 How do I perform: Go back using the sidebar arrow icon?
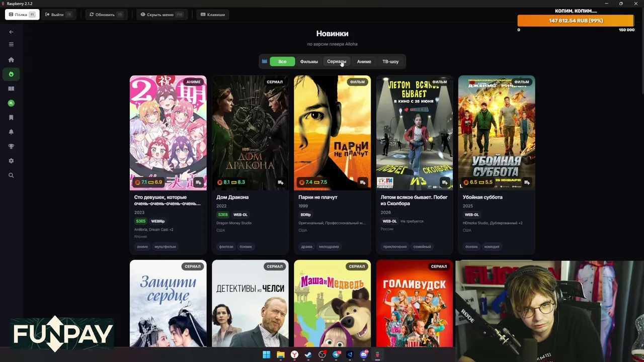tap(11, 32)
